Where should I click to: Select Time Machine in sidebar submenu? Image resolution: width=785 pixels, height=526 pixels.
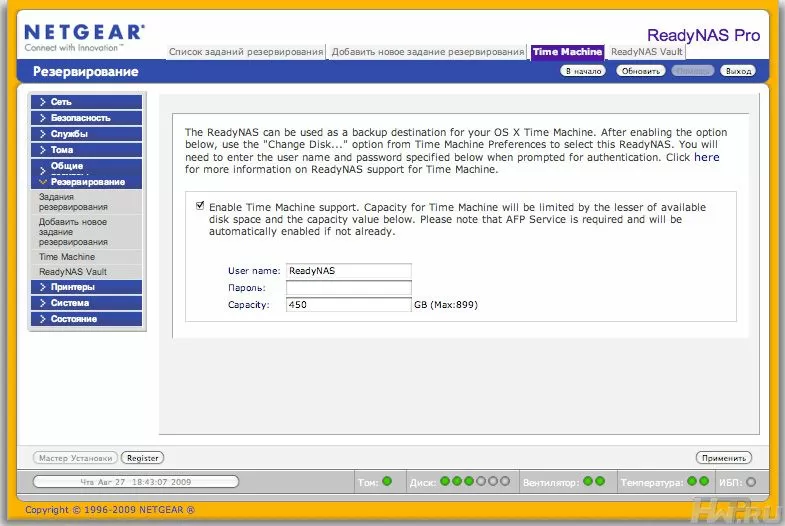tap(67, 257)
